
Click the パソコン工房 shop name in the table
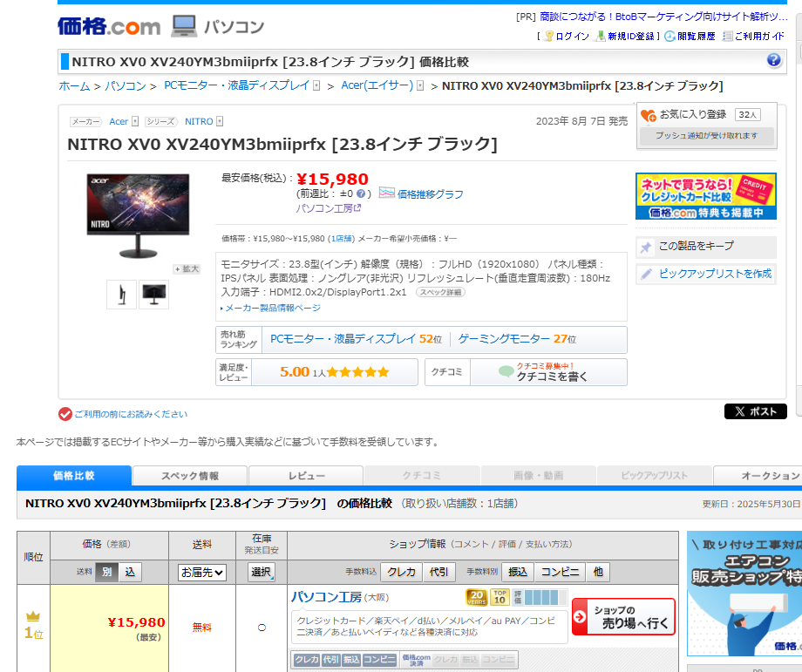pos(326,597)
